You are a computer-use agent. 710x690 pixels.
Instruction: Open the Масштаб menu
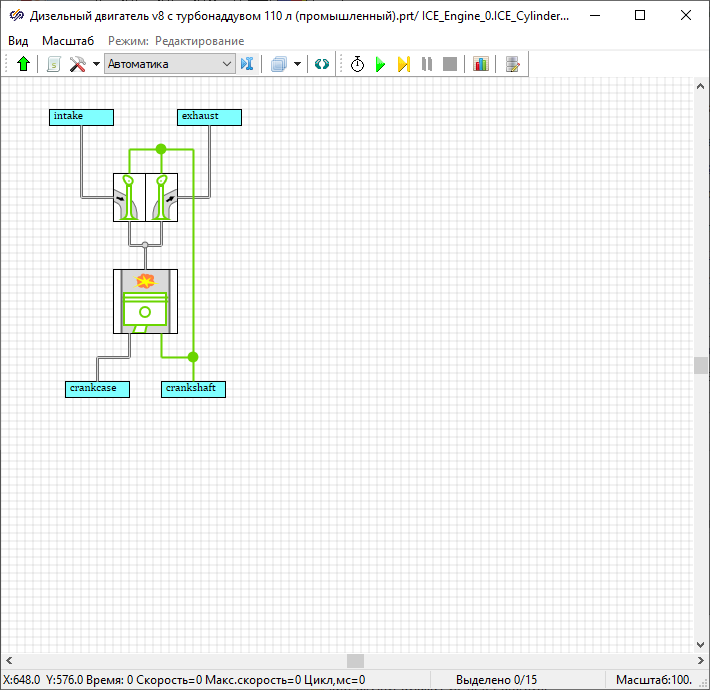68,40
